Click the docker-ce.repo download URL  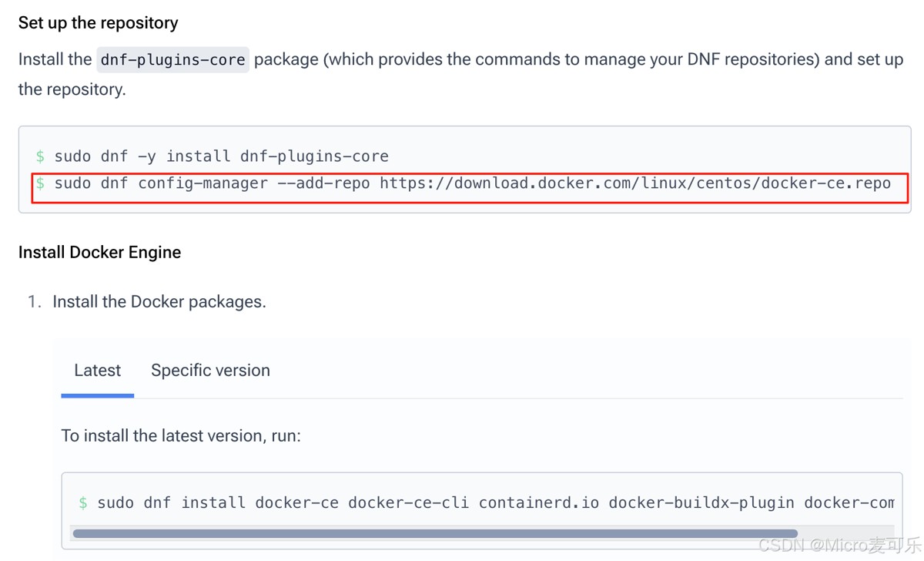(634, 183)
